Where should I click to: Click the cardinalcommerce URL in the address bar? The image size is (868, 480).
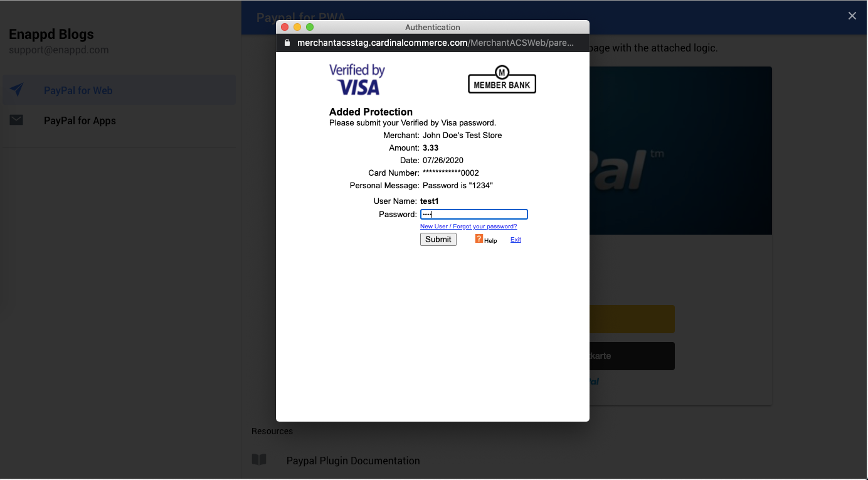(x=435, y=43)
